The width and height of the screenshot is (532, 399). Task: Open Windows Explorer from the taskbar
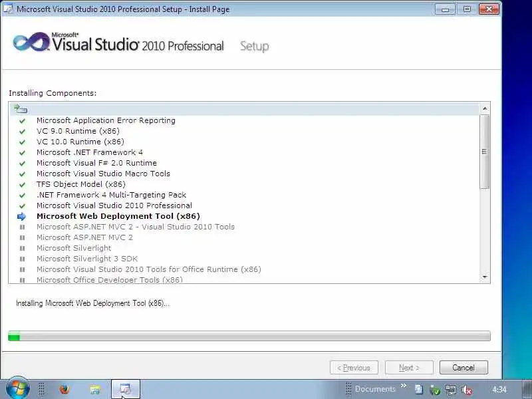point(94,390)
